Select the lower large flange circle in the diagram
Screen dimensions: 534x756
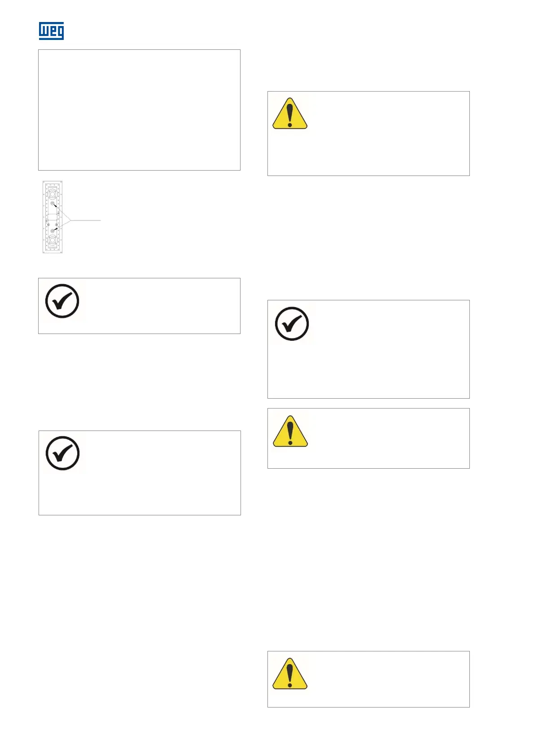(53, 240)
